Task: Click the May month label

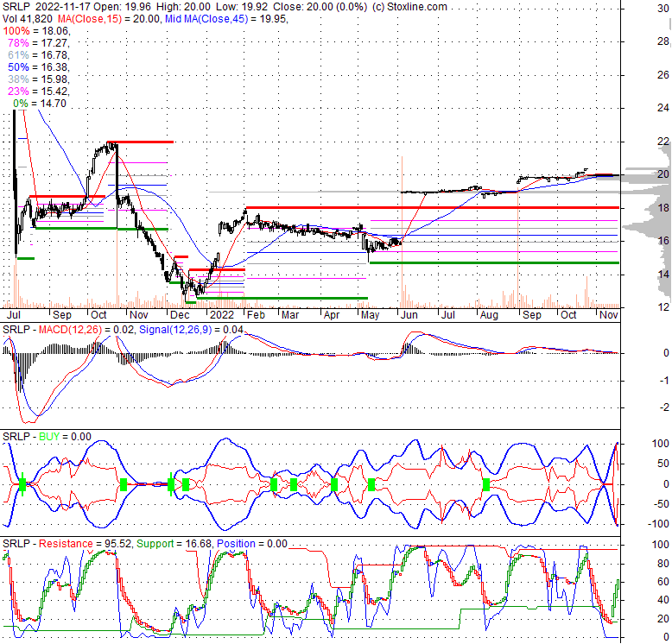Action: coord(371,315)
